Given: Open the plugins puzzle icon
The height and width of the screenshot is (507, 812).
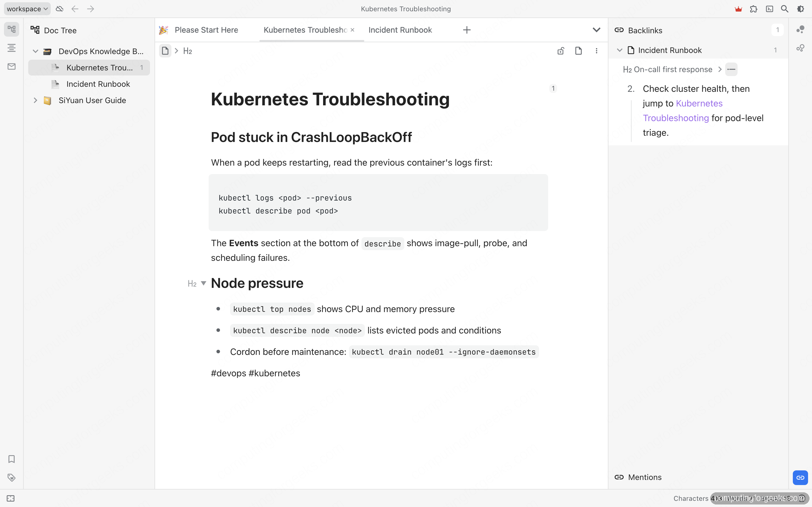Looking at the screenshot, I should [754, 9].
